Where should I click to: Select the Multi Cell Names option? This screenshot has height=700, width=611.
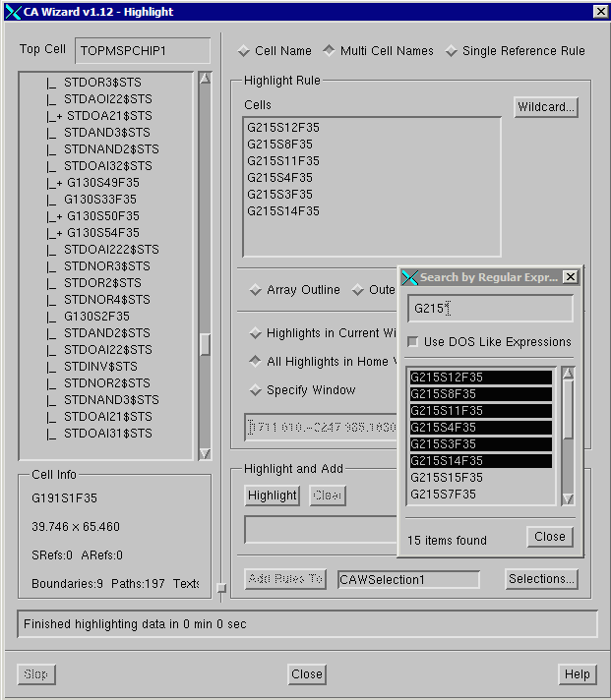click(330, 50)
